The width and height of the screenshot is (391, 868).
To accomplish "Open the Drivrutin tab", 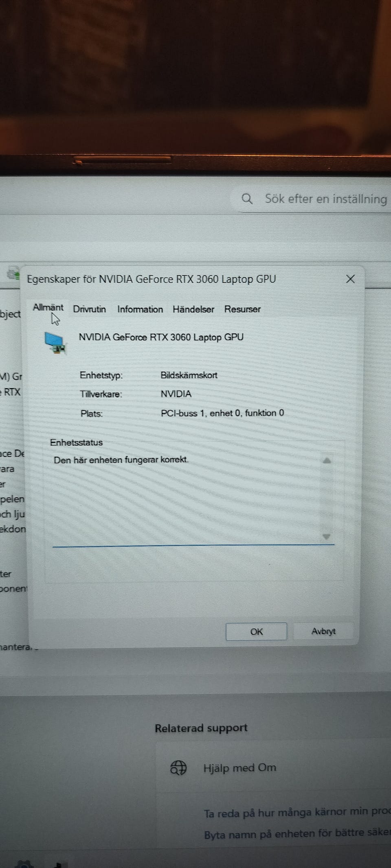I will click(89, 309).
